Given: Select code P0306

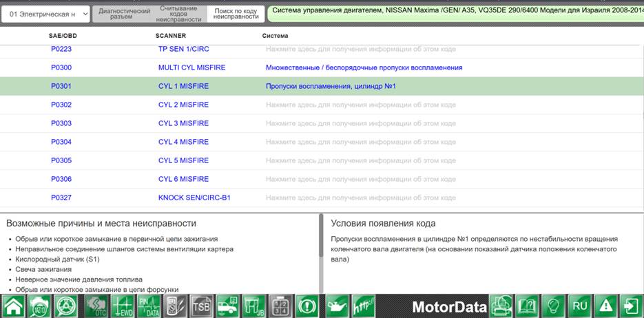Looking at the screenshot, I should (61, 179).
